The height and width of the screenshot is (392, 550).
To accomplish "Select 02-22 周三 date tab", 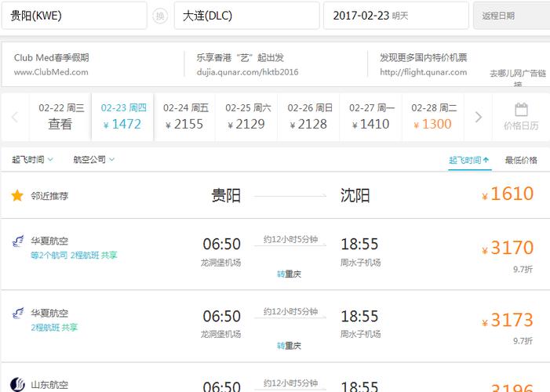I will click(x=60, y=117).
